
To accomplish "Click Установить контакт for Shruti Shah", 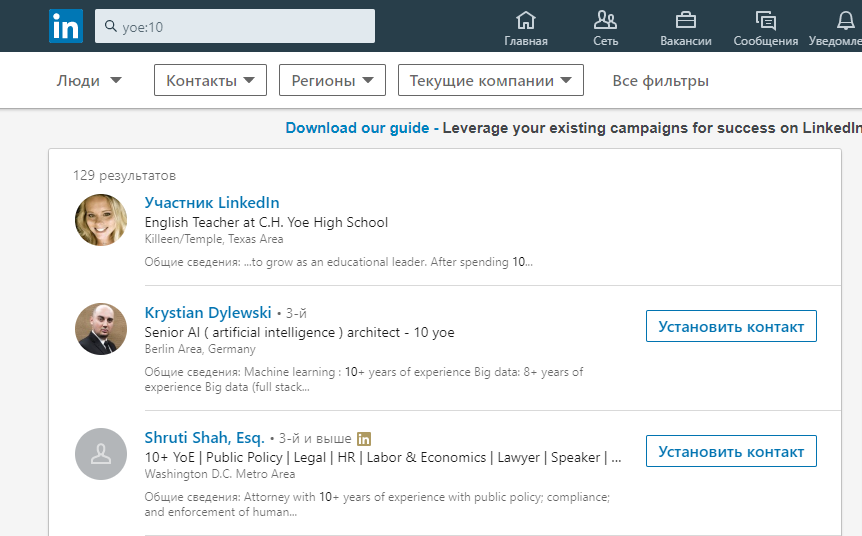I will point(731,451).
